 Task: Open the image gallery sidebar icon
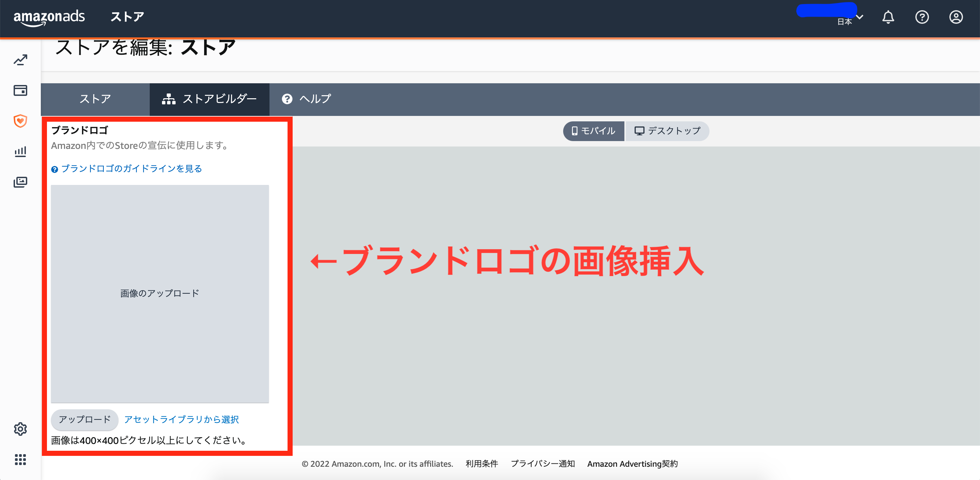click(20, 182)
